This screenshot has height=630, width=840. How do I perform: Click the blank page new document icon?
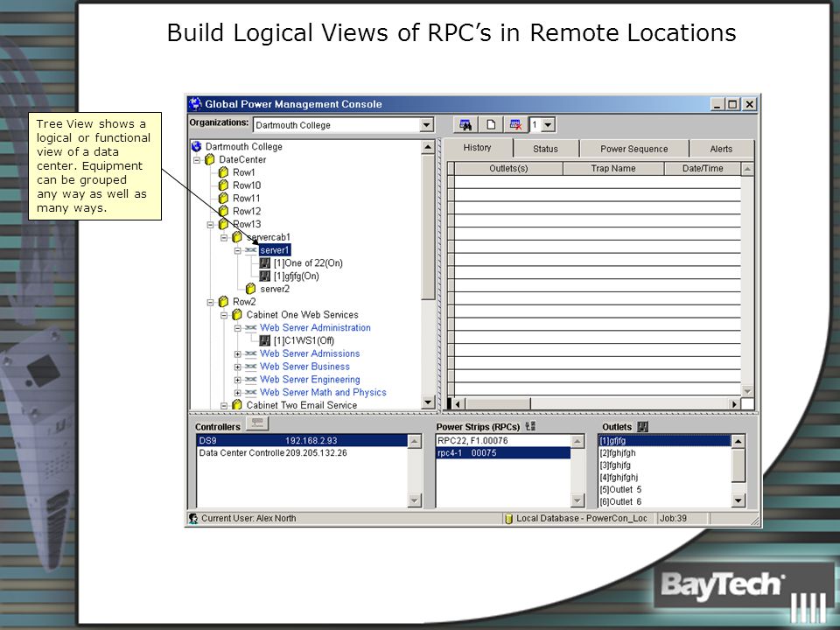pyautogui.click(x=491, y=125)
